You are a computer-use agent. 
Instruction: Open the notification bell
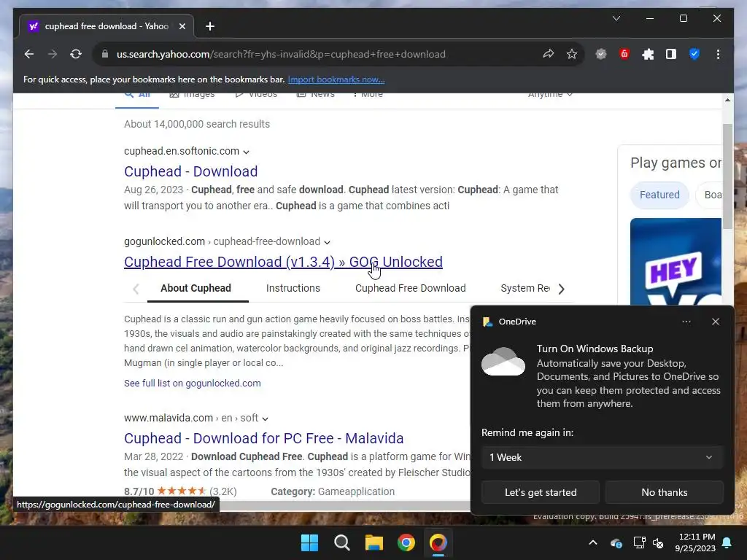pos(727,542)
